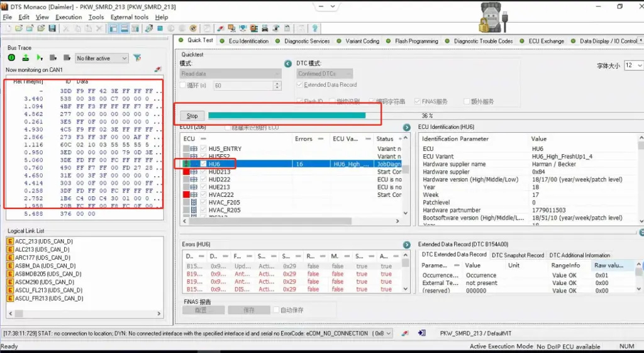Viewport: 644px width, 353px height.
Task: Click the round globe icon in main toolbar
Action: [x=193, y=28]
